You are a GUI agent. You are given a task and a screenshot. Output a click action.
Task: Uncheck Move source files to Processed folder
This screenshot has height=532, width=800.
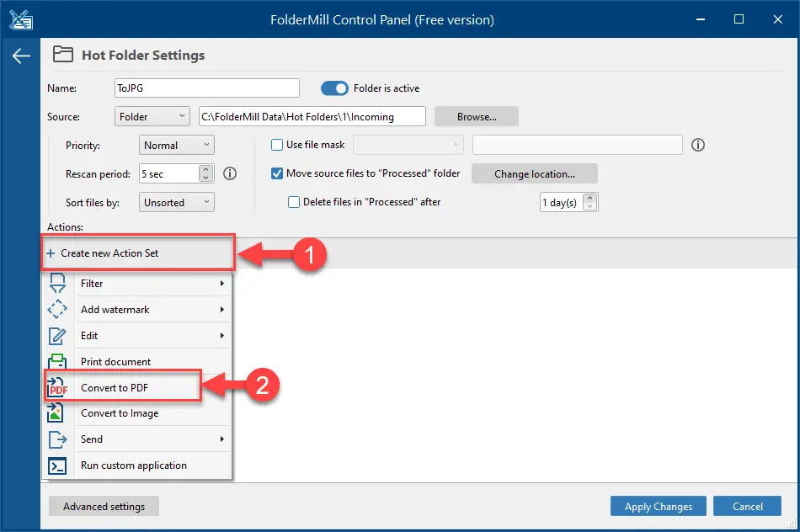click(276, 173)
